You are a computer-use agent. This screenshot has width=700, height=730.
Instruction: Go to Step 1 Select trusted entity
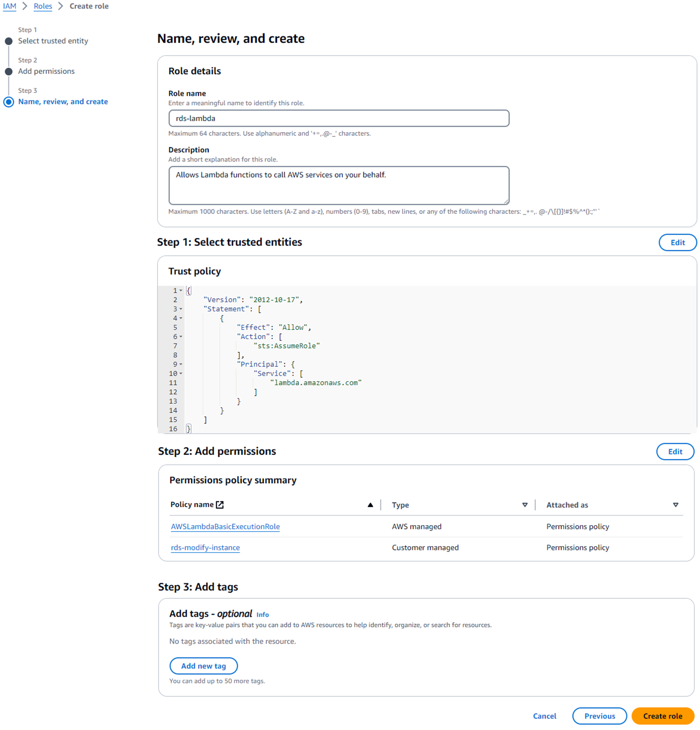pos(53,41)
